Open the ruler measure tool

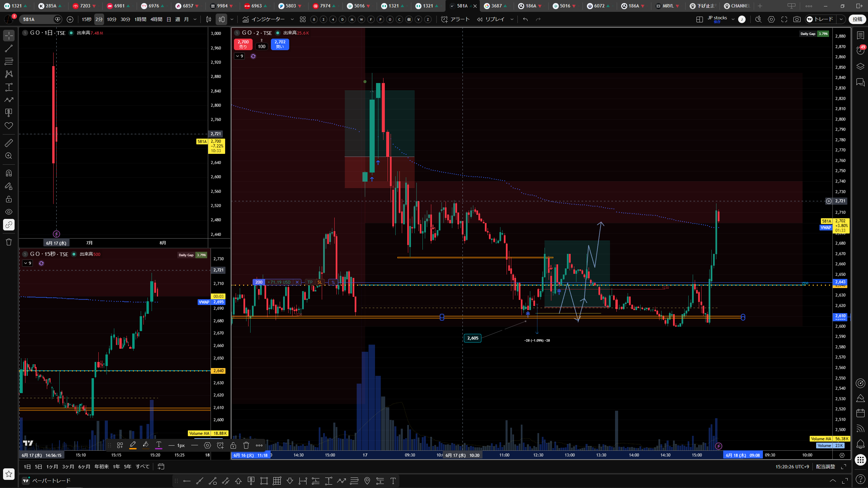click(x=9, y=143)
